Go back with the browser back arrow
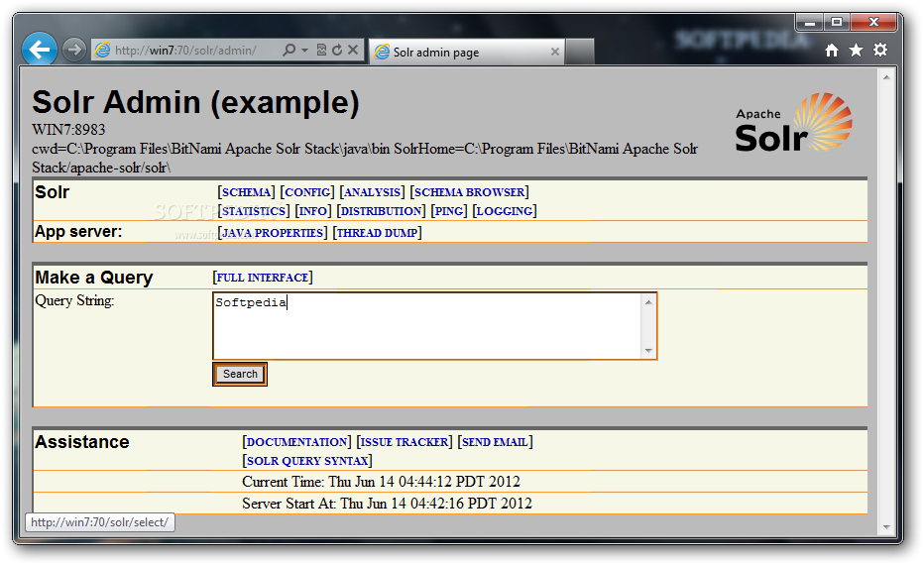This screenshot has width=924, height=565. click(x=40, y=50)
